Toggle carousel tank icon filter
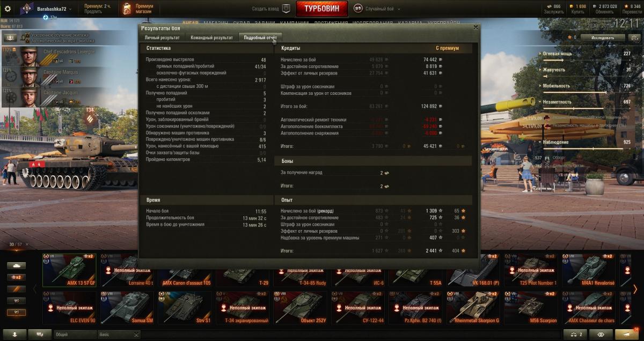644x341 pixels. 16,265
